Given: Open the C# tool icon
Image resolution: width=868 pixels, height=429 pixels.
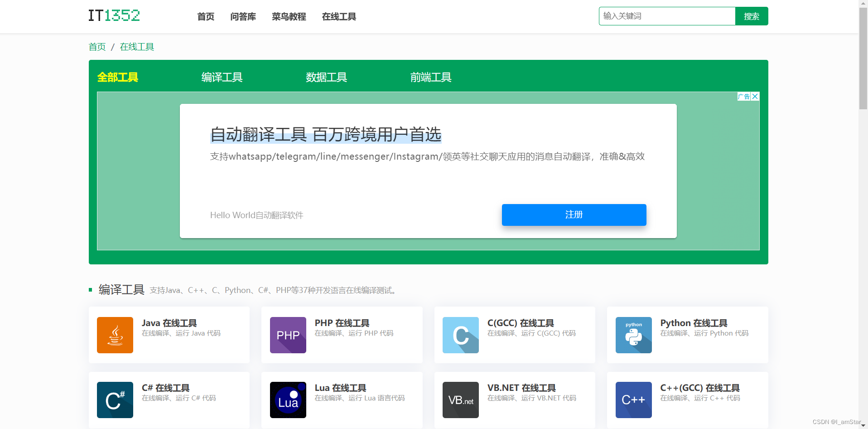Looking at the screenshot, I should pos(115,400).
